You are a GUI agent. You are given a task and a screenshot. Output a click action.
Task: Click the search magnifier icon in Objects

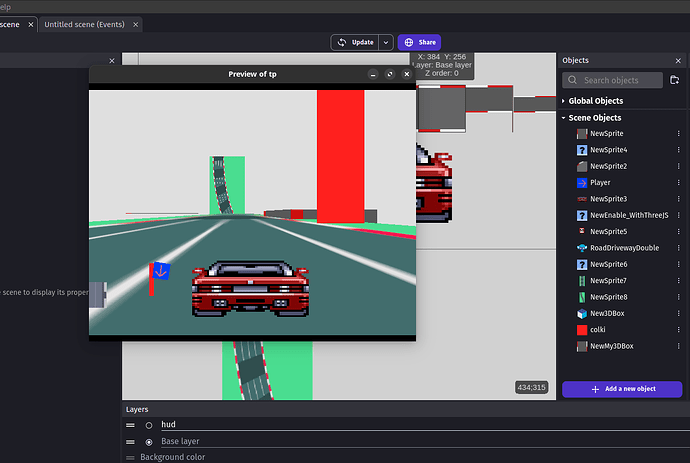572,80
